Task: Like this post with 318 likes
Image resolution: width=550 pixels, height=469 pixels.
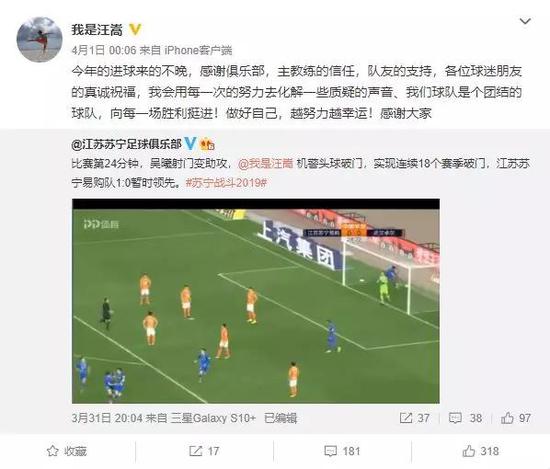Action: [481, 451]
